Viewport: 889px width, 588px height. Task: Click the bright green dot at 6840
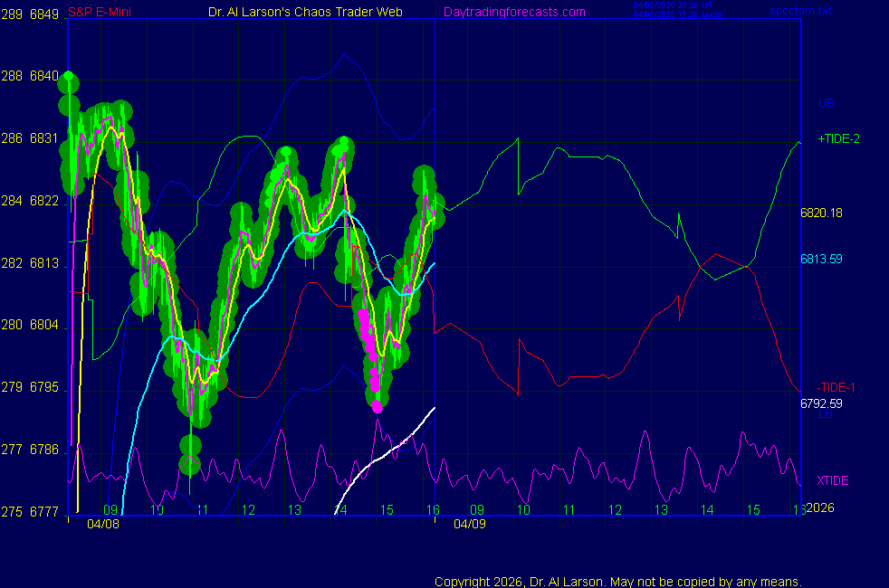pyautogui.click(x=66, y=76)
